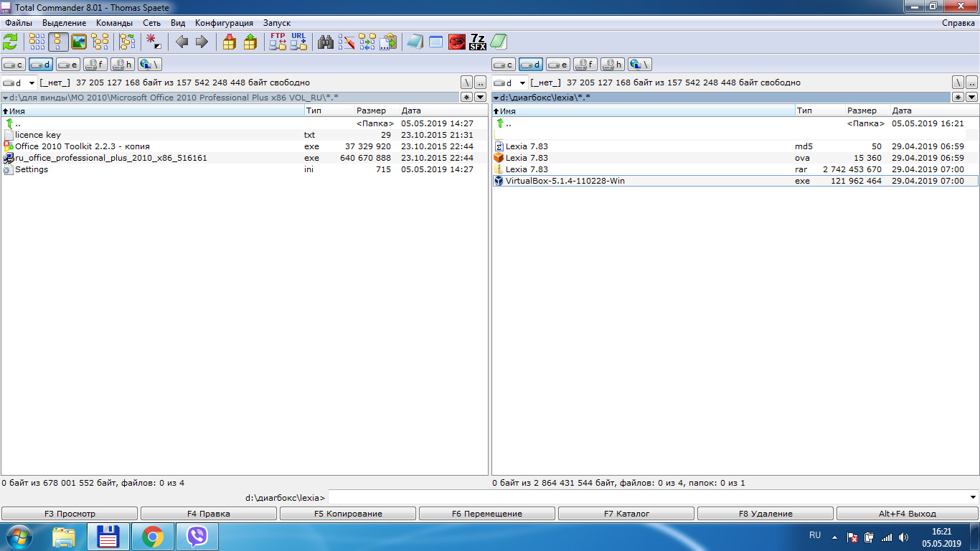The image size is (980, 551).
Task: Select drive h in the right panel
Action: point(613,65)
